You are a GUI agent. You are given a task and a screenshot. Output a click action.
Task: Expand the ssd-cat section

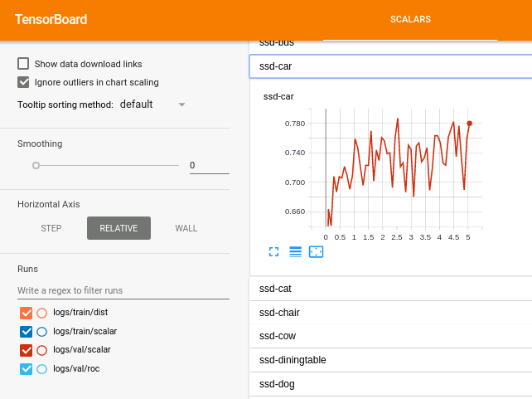click(x=389, y=289)
